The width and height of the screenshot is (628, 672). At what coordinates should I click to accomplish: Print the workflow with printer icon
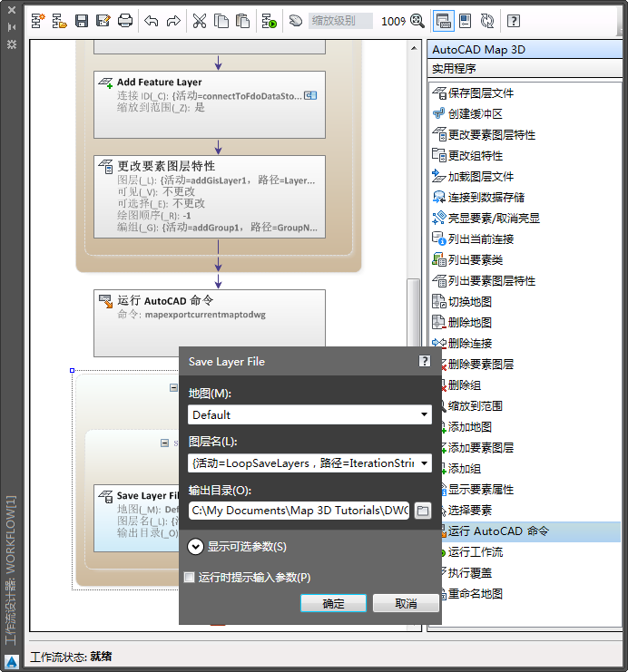[x=125, y=21]
